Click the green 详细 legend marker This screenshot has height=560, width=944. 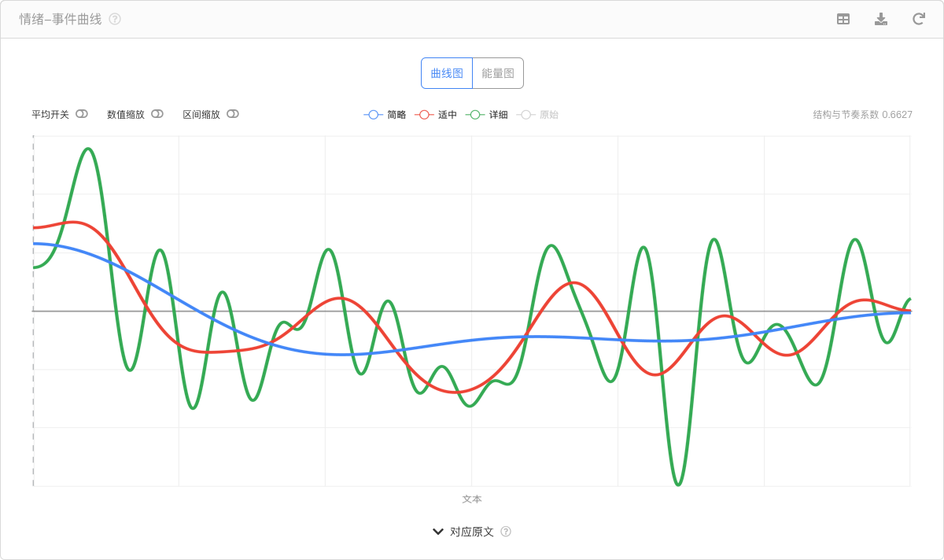point(475,115)
